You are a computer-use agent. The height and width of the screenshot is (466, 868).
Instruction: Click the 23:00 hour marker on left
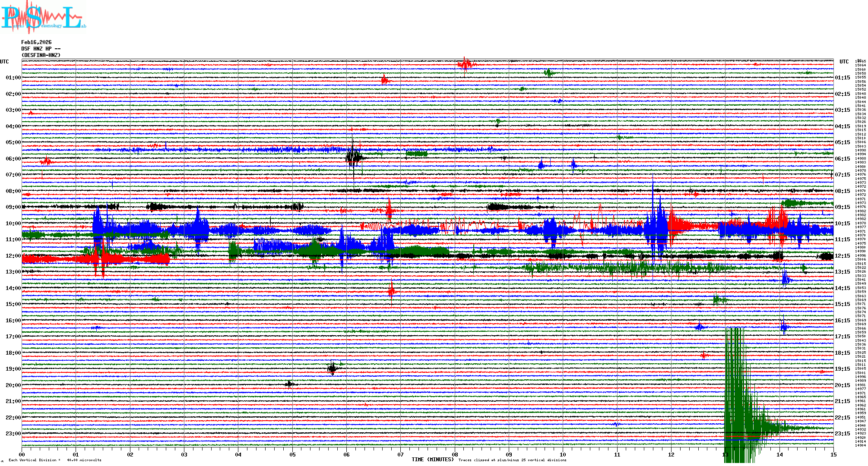point(13,434)
